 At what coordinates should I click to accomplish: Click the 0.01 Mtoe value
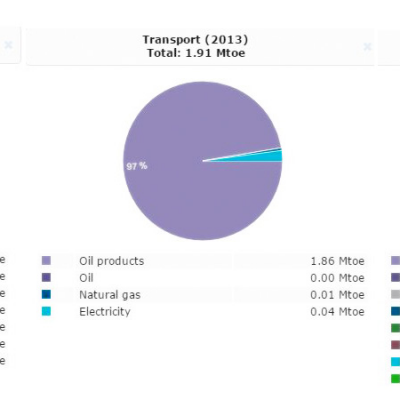337,295
